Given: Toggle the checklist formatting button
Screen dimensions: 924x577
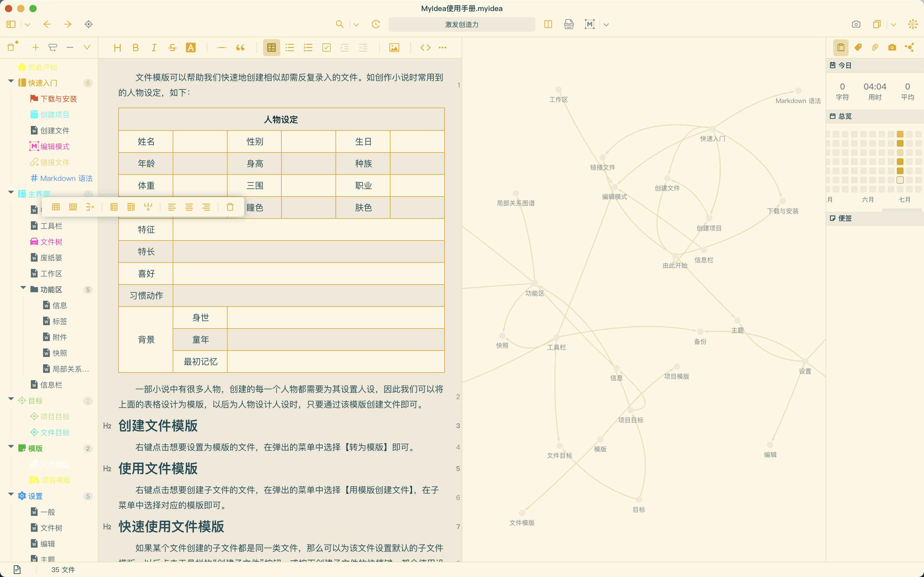Looking at the screenshot, I should (327, 48).
